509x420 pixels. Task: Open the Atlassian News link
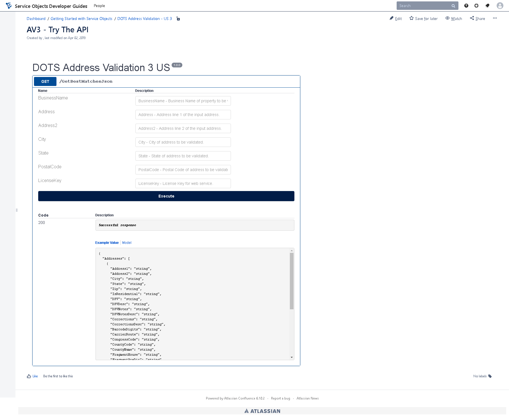click(x=308, y=398)
